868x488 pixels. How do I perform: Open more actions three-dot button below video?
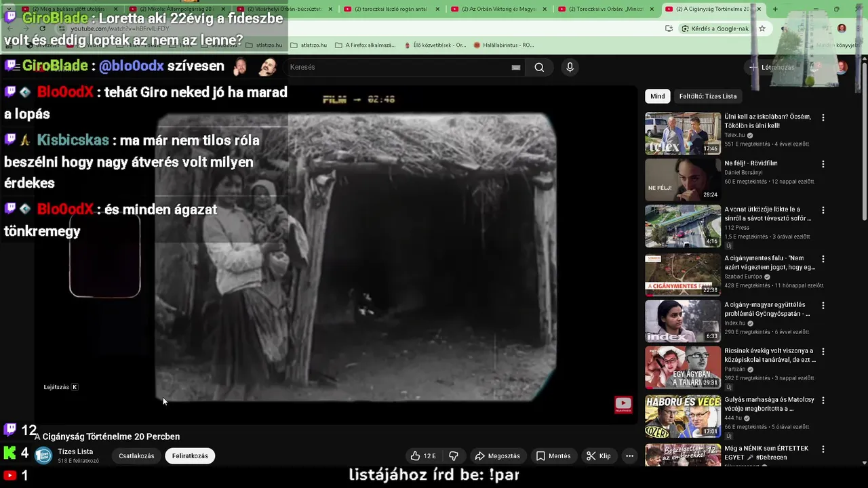click(629, 456)
